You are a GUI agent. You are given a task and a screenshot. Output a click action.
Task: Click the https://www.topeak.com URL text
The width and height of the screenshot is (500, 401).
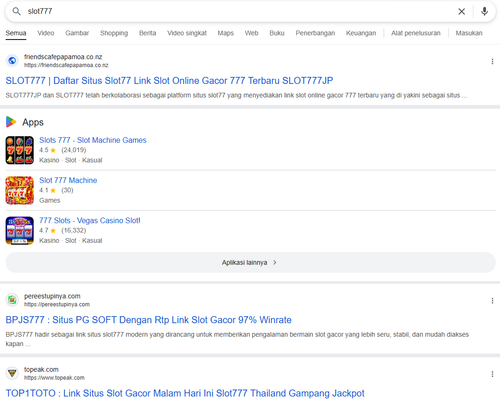54,378
